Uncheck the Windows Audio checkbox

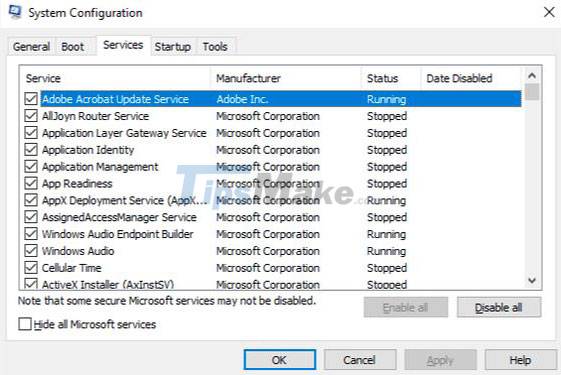[31, 250]
